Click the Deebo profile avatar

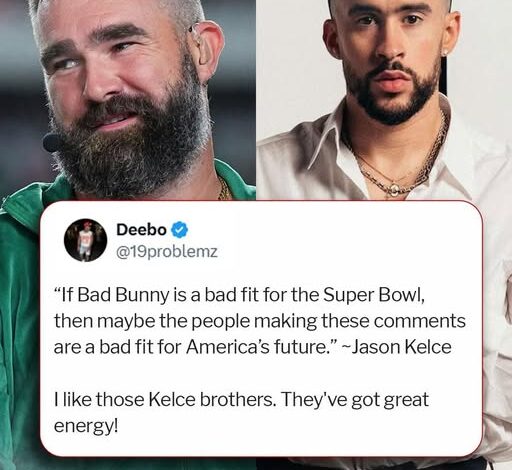point(85,240)
